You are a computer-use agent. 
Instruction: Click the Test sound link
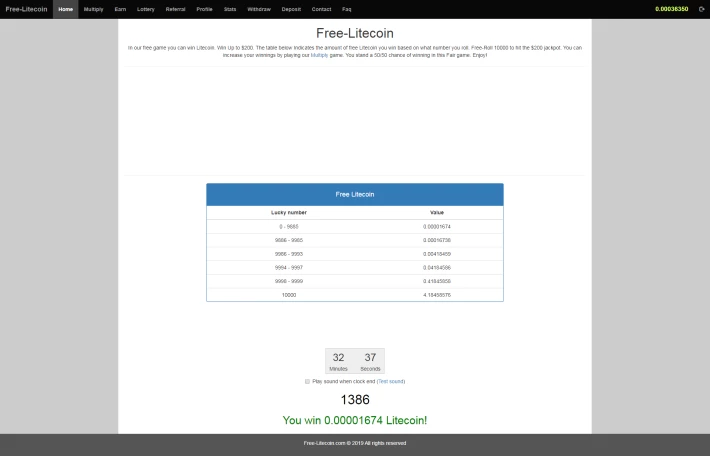point(391,381)
